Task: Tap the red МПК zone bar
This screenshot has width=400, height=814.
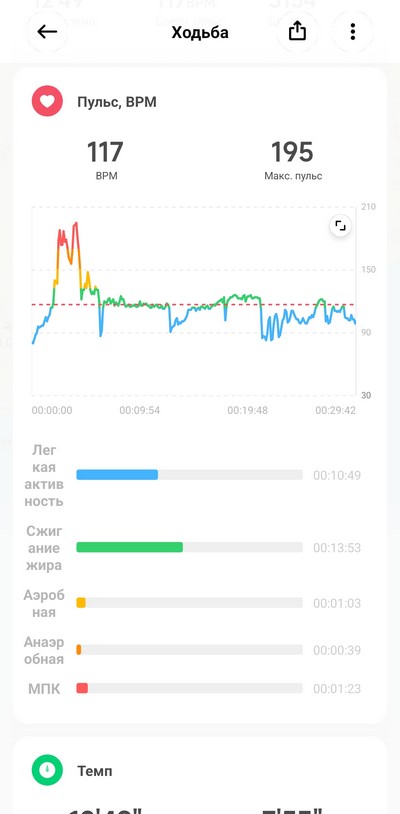Action: coord(82,688)
